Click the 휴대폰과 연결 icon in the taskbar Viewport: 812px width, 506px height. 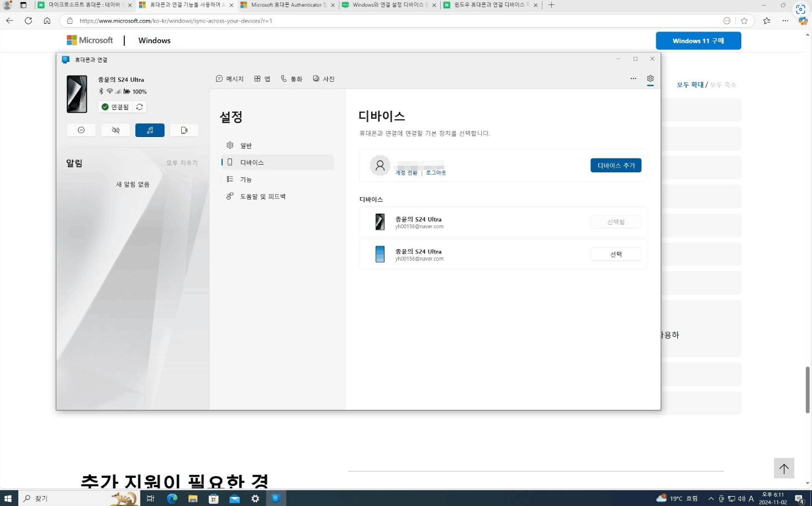[276, 498]
